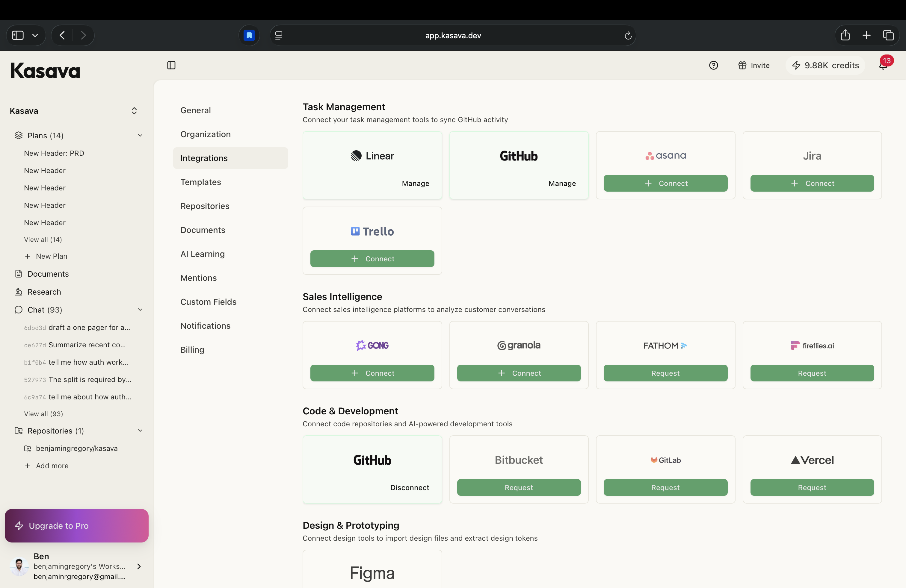The width and height of the screenshot is (906, 588).
Task: Go back in browser history
Action: pyautogui.click(x=62, y=35)
